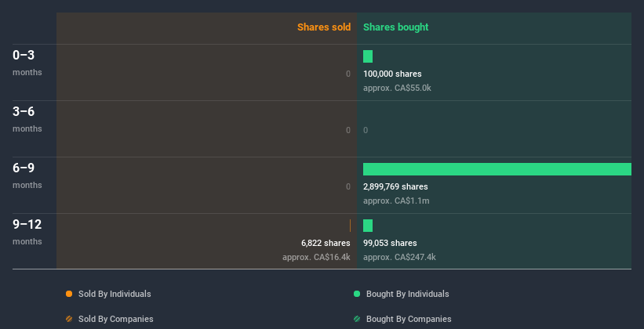This screenshot has height=329, width=644.
Task: Click the Shares sold column header
Action: [324, 27]
